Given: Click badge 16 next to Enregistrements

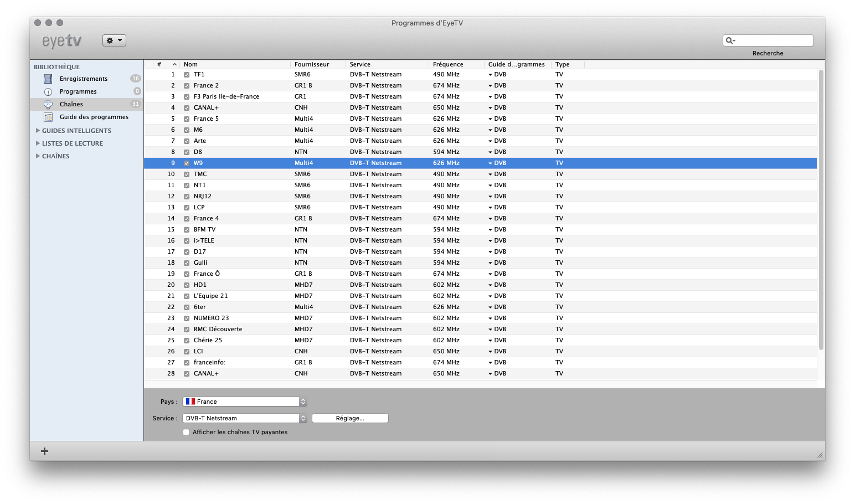Looking at the screenshot, I should (135, 79).
